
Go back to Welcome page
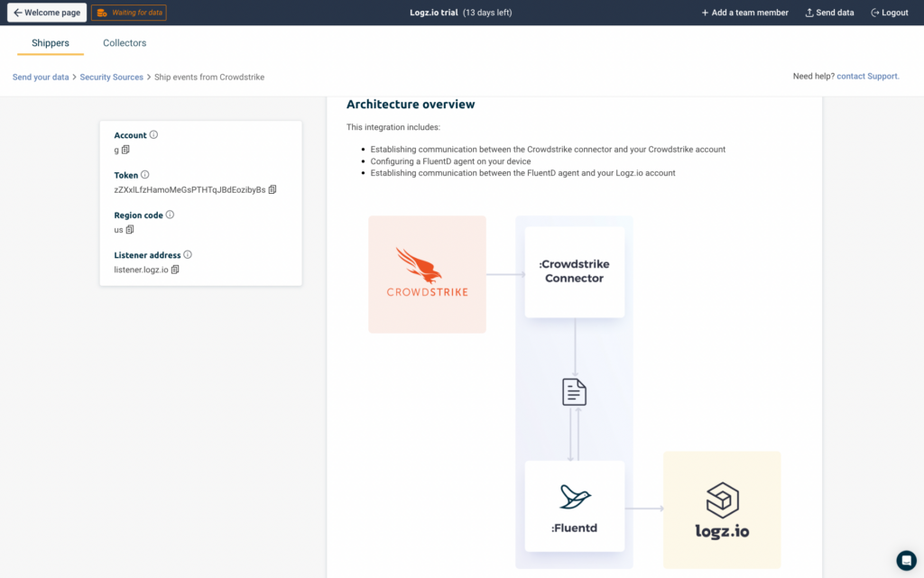47,13
